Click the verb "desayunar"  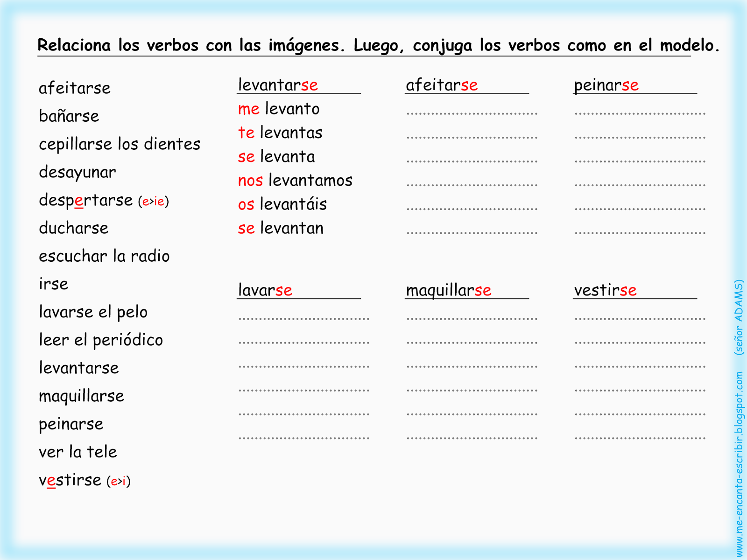[x=78, y=173]
